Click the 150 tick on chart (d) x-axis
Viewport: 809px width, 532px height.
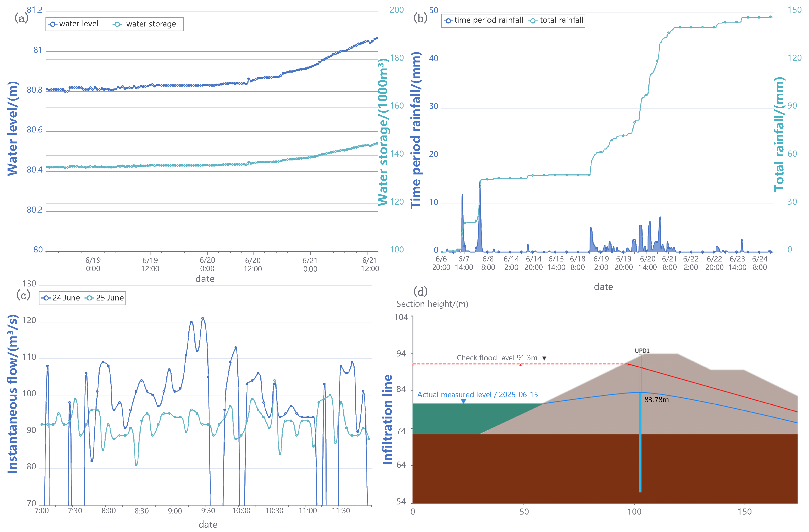click(x=744, y=512)
